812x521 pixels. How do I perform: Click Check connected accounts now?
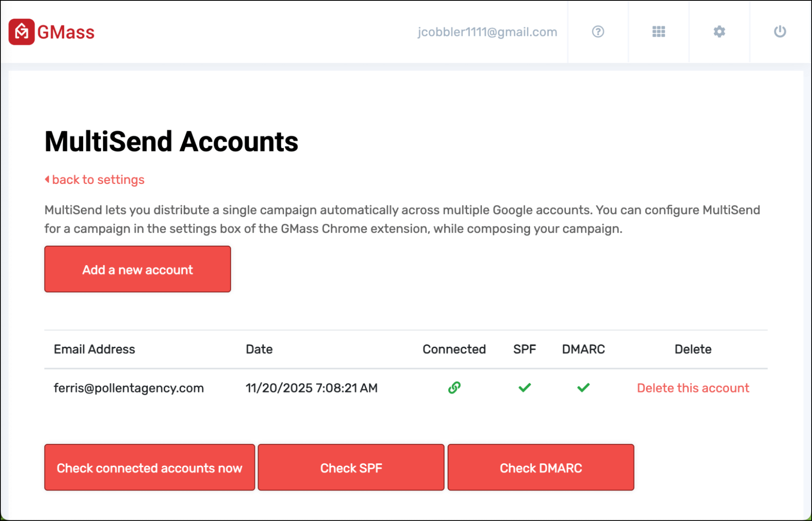pos(149,468)
